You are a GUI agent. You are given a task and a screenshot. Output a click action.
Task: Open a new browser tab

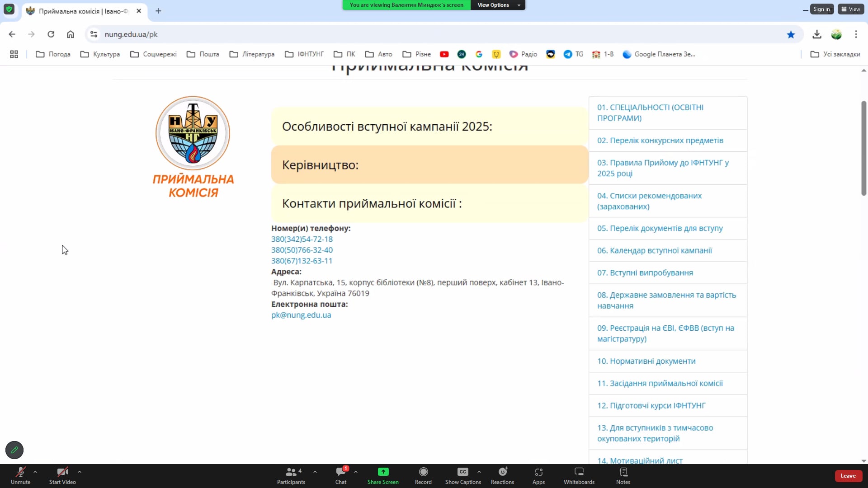(158, 11)
